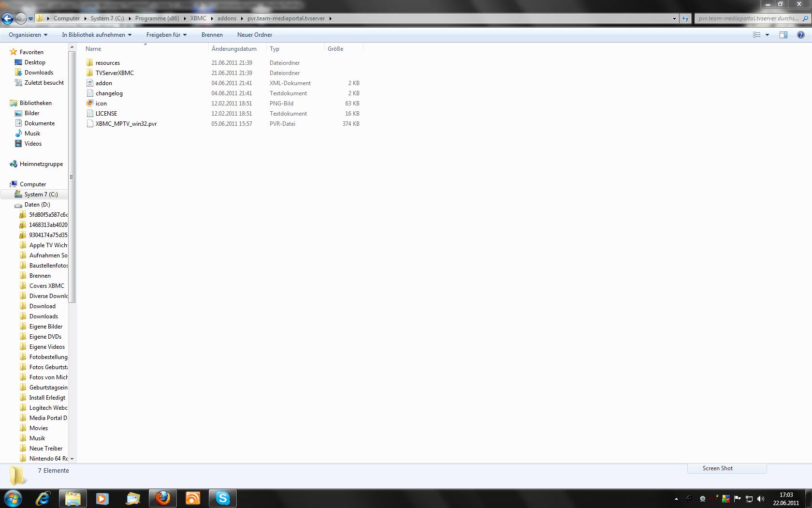This screenshot has width=812, height=508.
Task: Select Daten (D:) drive
Action: [37, 205]
